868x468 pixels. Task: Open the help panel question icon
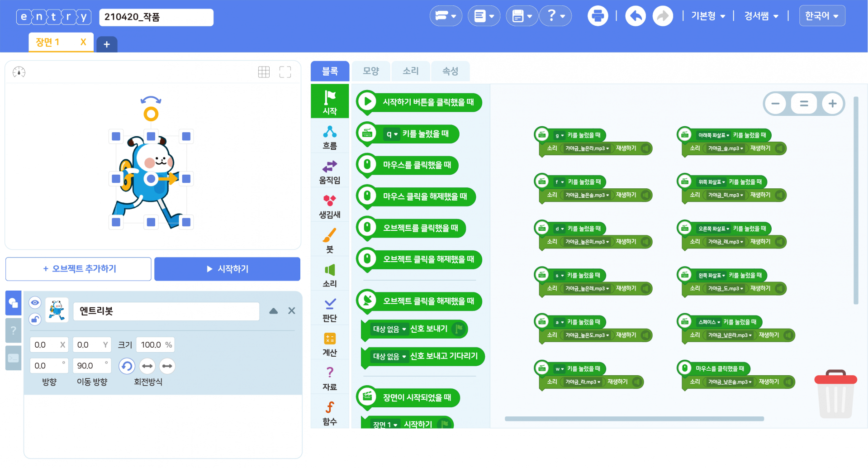(13, 330)
